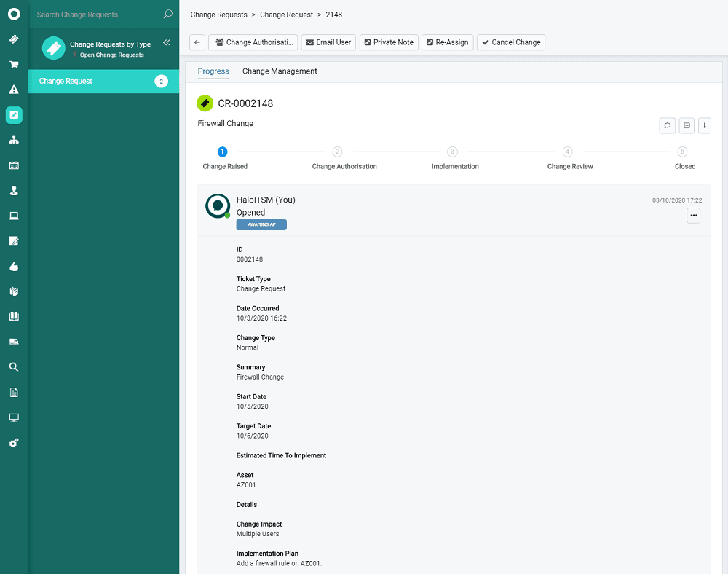Collapse the Change Requests by Type panel

tap(167, 42)
